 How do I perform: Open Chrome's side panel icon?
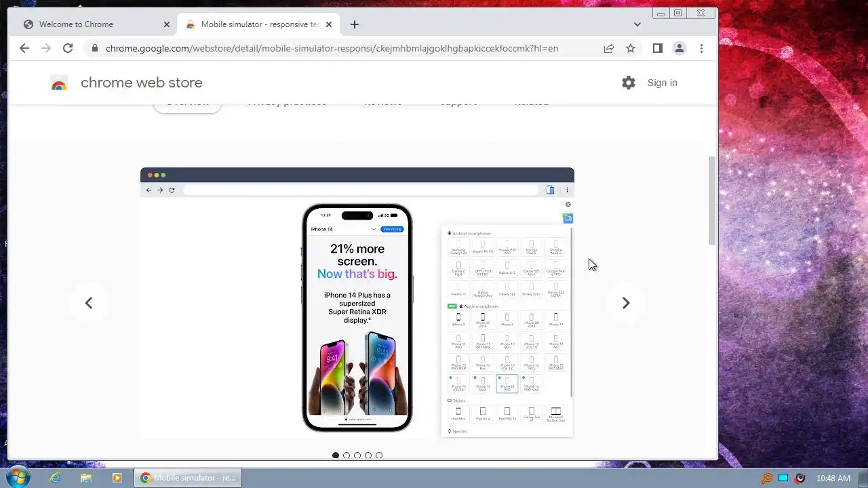coord(657,48)
